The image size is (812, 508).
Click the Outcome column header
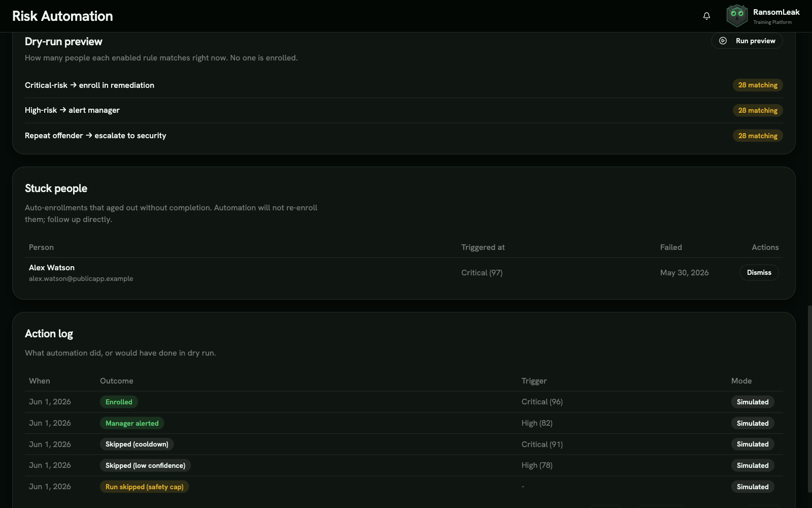point(117,381)
